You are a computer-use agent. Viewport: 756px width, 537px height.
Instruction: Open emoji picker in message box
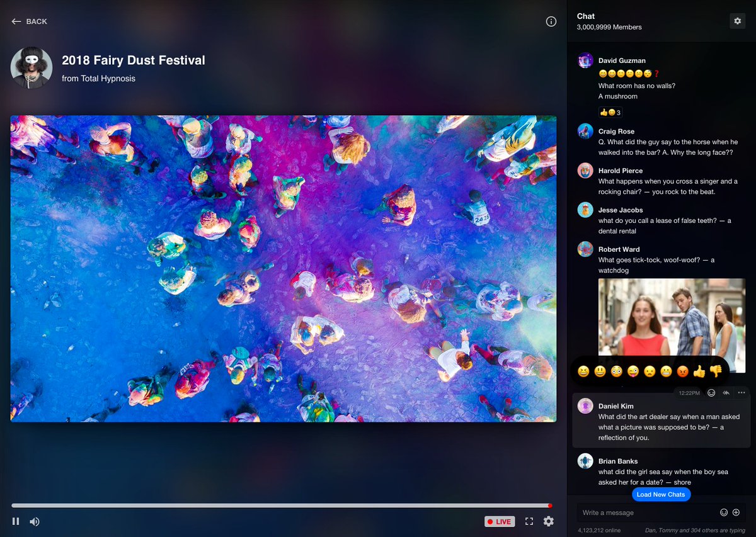pos(724,512)
